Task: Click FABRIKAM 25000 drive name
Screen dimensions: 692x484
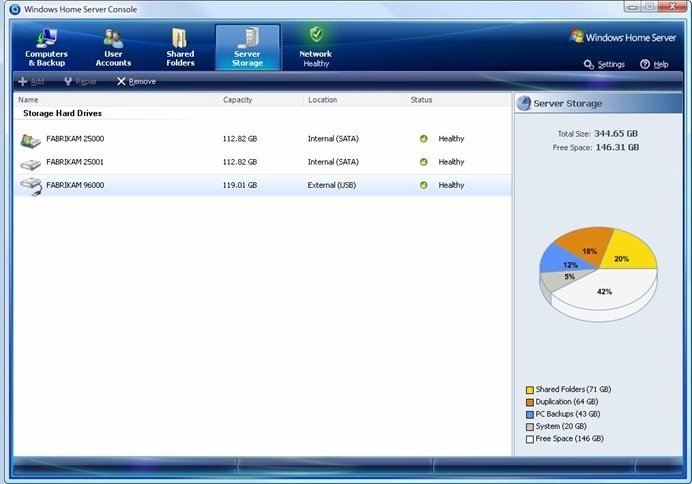Action: click(75, 139)
